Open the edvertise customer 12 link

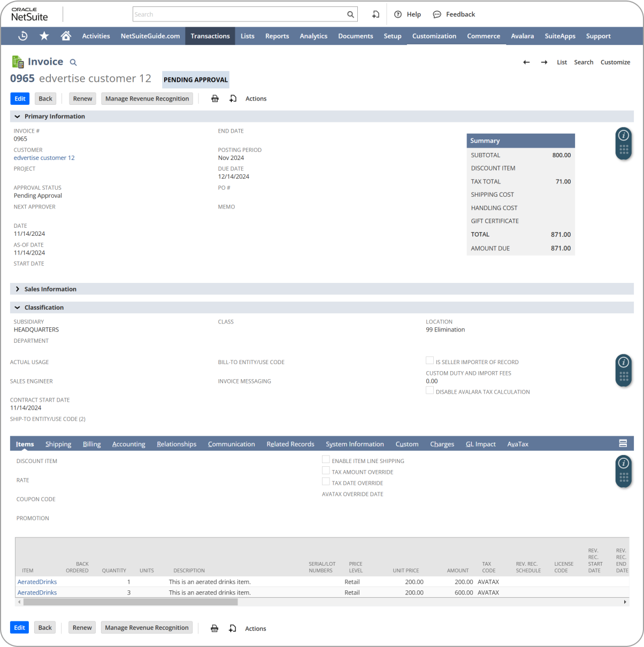point(44,157)
